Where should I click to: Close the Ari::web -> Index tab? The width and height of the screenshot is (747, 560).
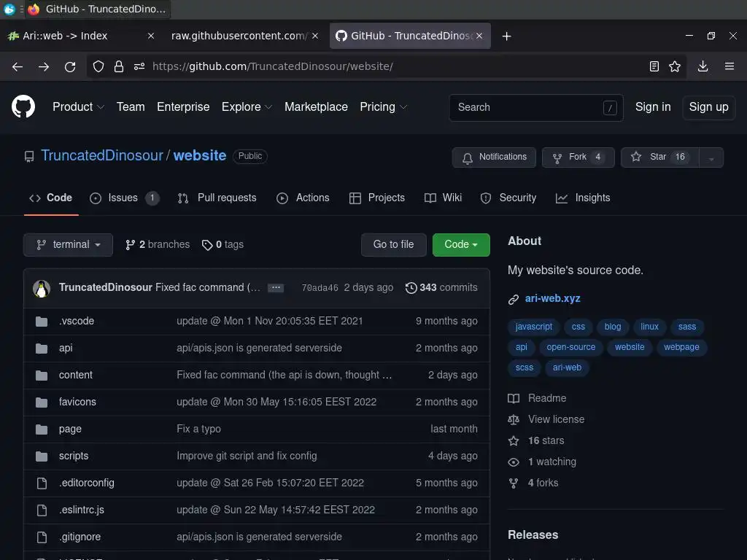click(150, 36)
